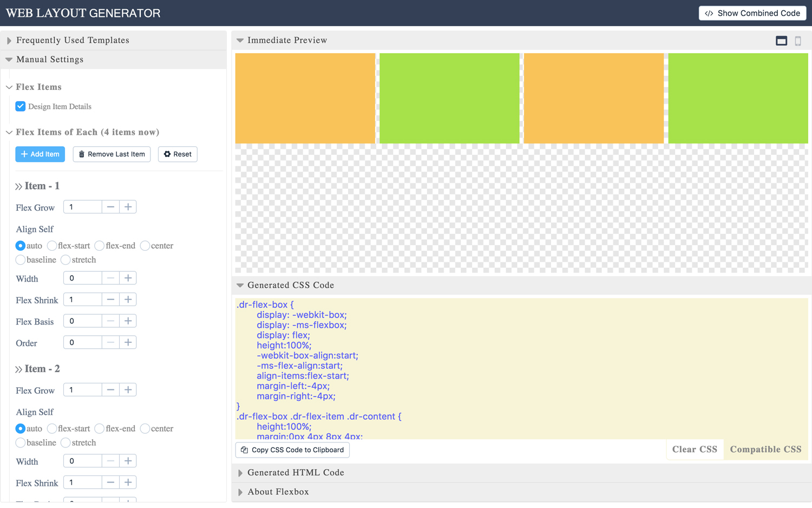Copy CSS Code to Clipboard
Viewport: 812px width, 508px height.
[292, 450]
